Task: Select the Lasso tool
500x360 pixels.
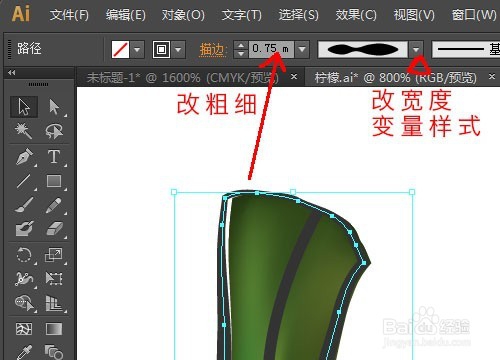Action: click(54, 131)
